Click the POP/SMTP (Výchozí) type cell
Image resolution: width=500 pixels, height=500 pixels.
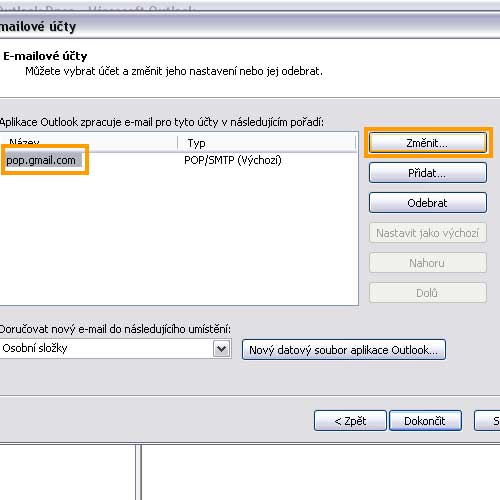(233, 160)
